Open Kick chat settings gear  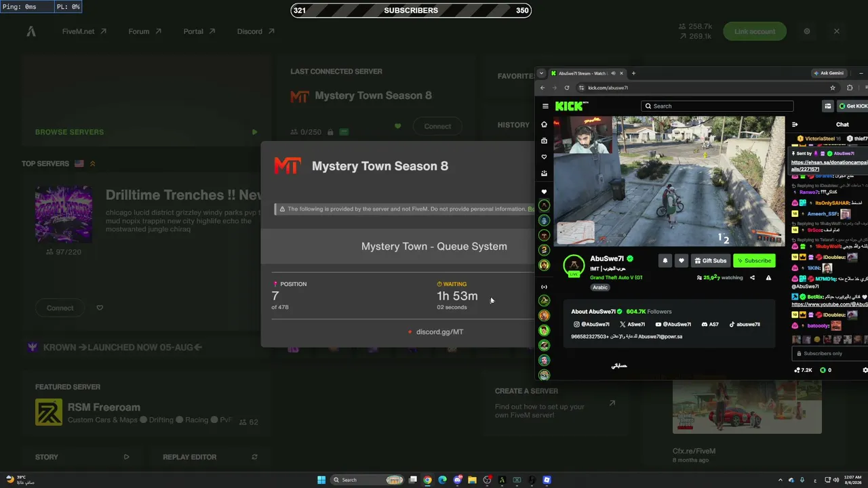865,370
